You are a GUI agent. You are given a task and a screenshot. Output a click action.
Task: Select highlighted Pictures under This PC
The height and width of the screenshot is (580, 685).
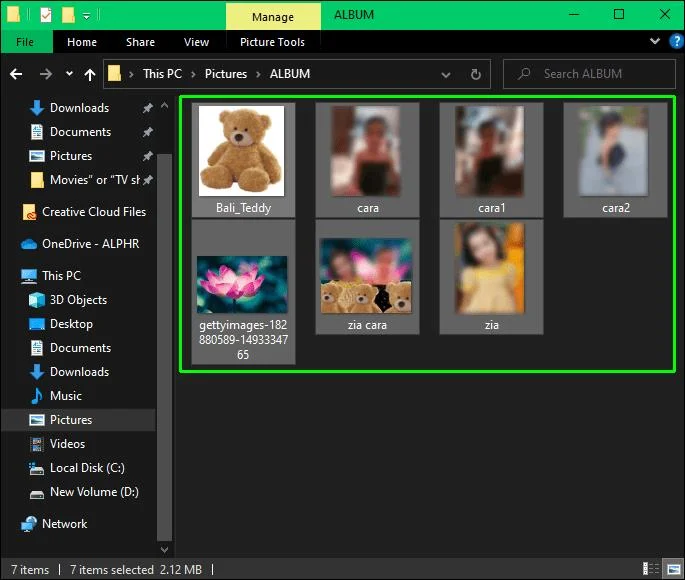click(x=79, y=420)
